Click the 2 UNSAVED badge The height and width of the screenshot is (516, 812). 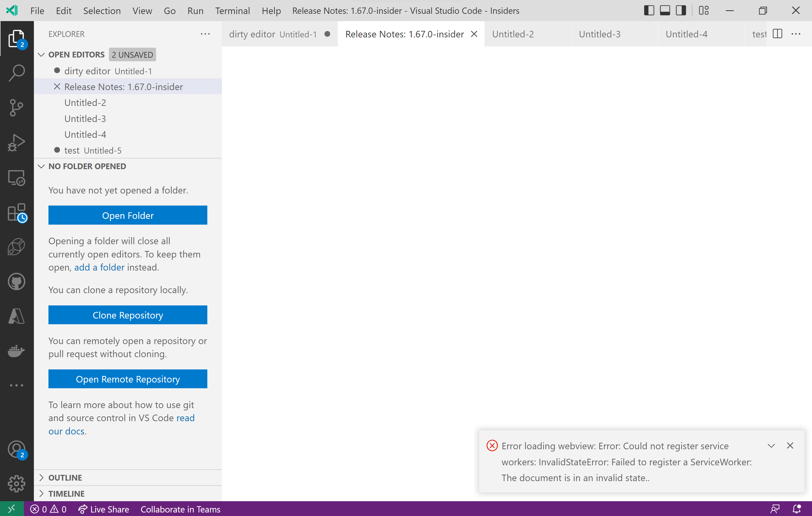tap(132, 55)
